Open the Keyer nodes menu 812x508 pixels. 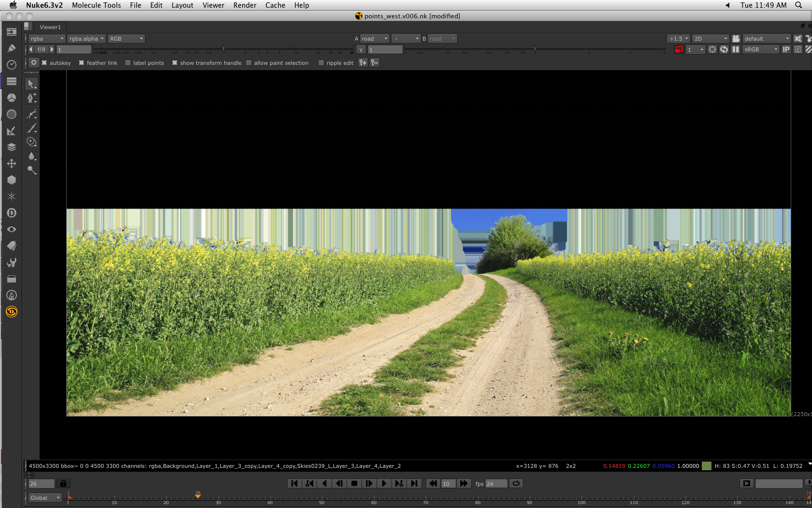pos(12,131)
